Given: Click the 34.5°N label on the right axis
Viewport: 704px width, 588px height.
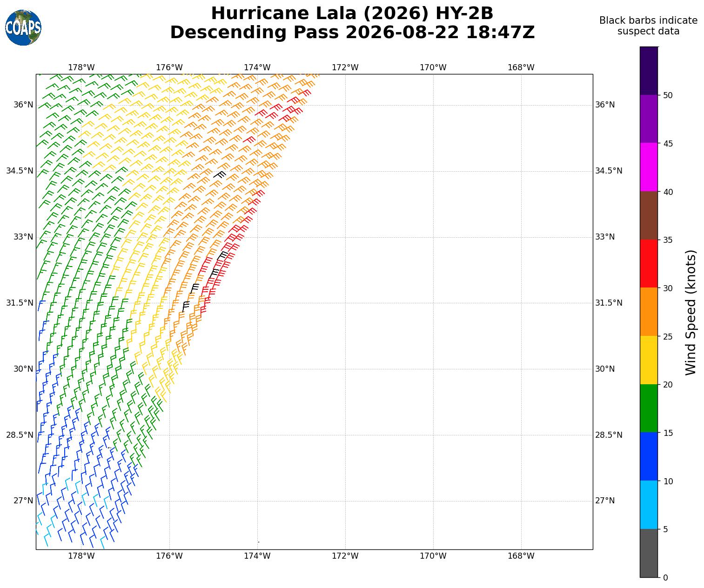Looking at the screenshot, I should click(609, 171).
